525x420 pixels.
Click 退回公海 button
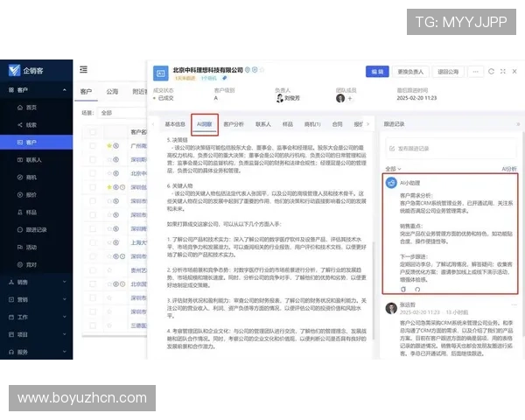[448, 72]
